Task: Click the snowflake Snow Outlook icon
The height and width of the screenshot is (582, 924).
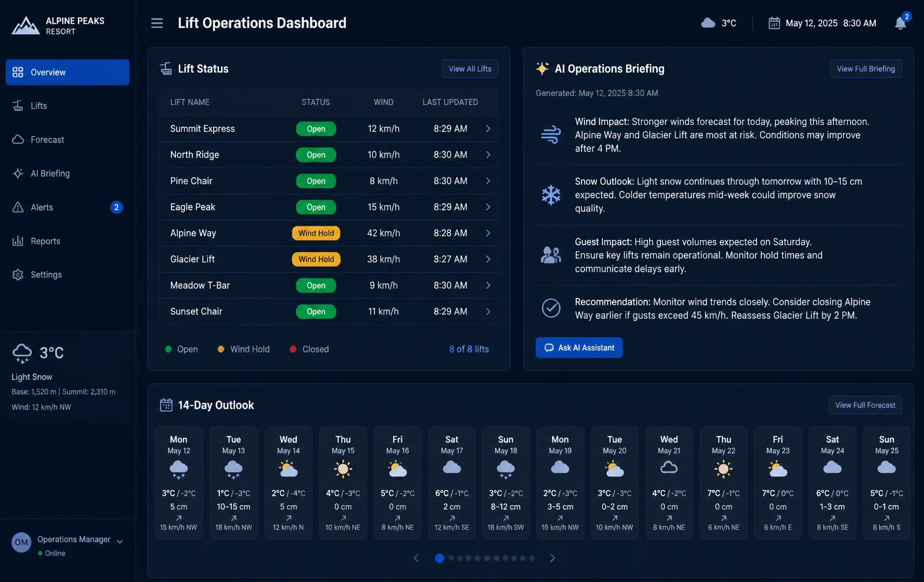Action: (x=551, y=195)
